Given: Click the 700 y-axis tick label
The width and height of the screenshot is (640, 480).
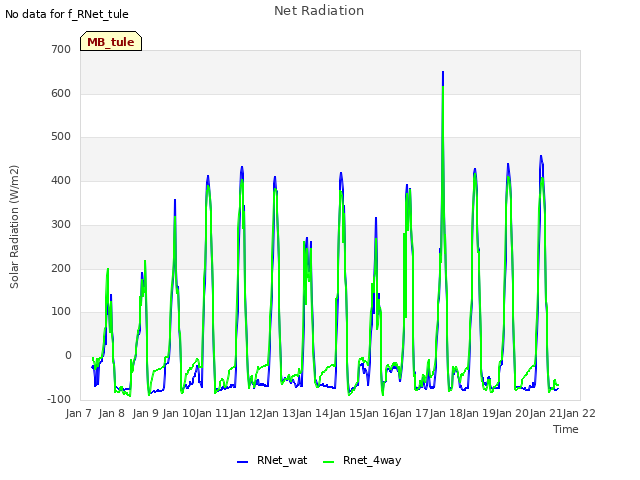Looking at the screenshot, I should tap(61, 50).
